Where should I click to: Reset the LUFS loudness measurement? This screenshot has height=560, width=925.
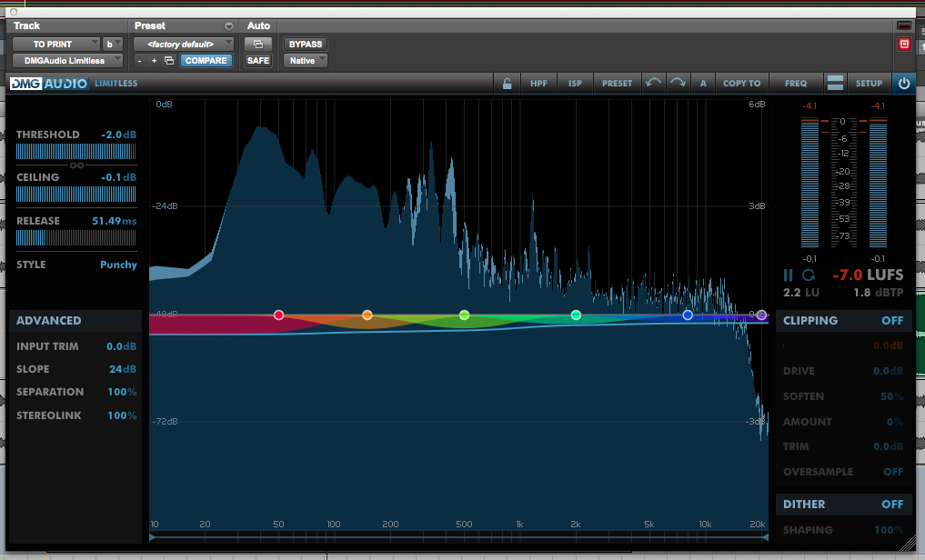(809, 275)
